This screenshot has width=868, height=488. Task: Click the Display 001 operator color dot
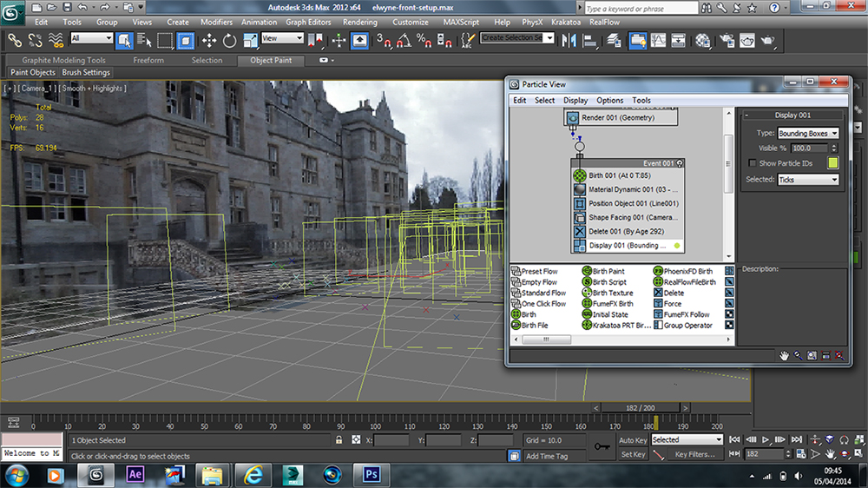pyautogui.click(x=677, y=246)
